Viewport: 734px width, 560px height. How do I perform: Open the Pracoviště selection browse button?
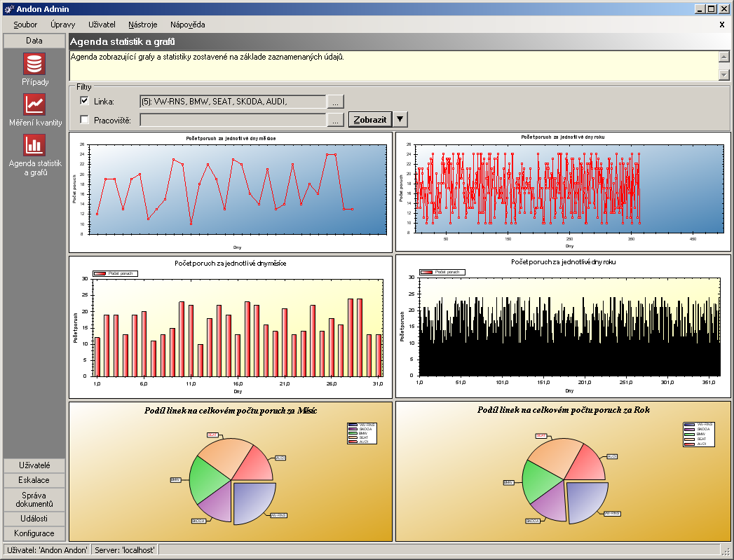[x=336, y=120]
